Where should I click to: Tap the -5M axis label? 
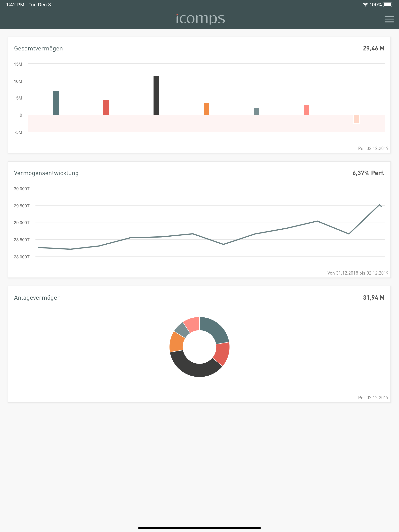click(19, 132)
